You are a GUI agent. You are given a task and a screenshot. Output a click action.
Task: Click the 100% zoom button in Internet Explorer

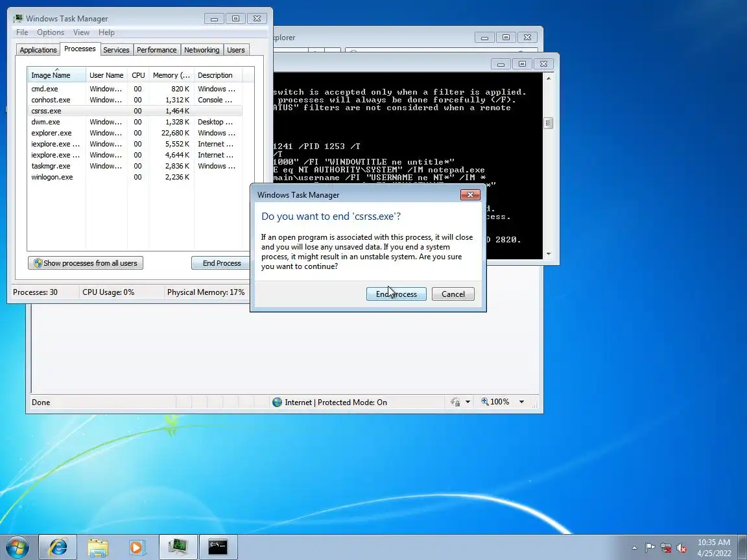click(x=495, y=401)
